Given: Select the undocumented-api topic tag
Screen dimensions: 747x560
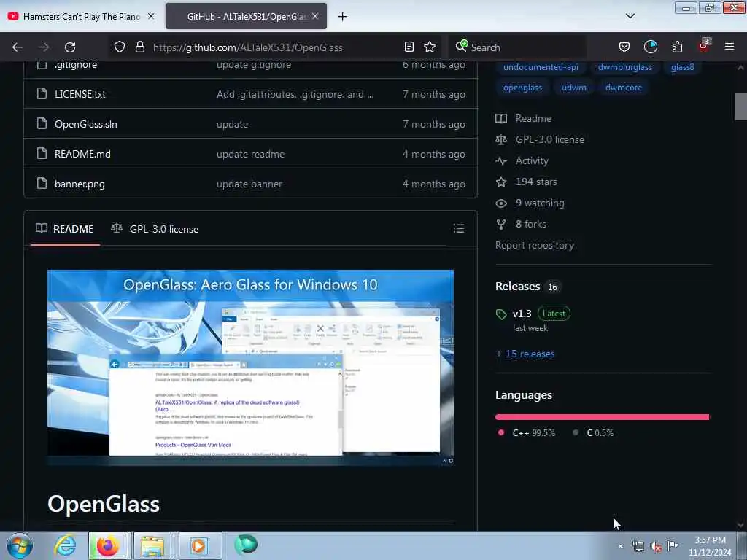Looking at the screenshot, I should coord(541,67).
